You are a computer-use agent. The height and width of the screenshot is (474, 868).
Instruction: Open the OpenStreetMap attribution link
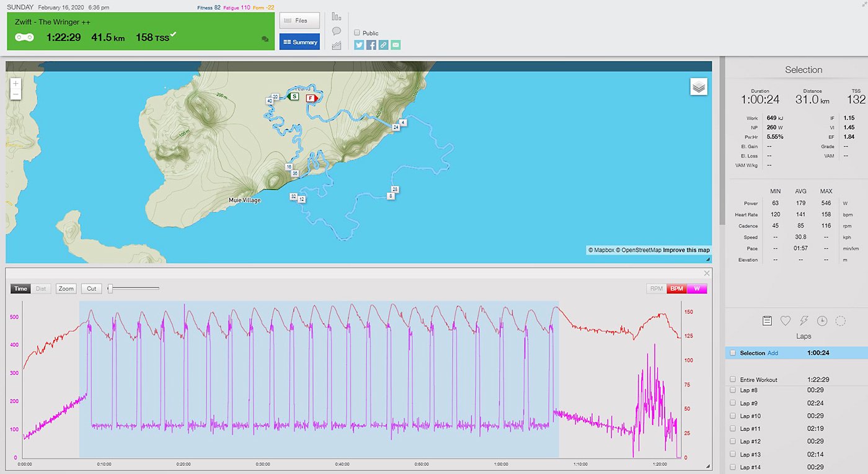[639, 250]
